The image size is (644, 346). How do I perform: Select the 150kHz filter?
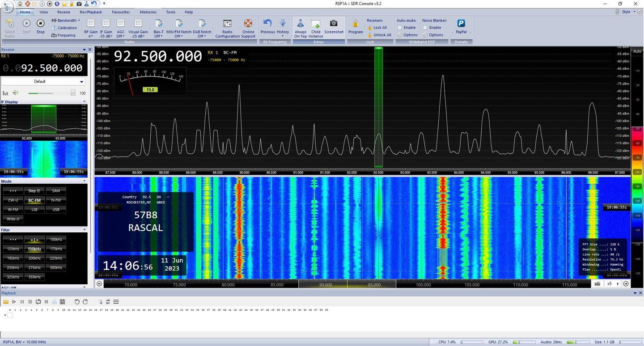pos(34,249)
